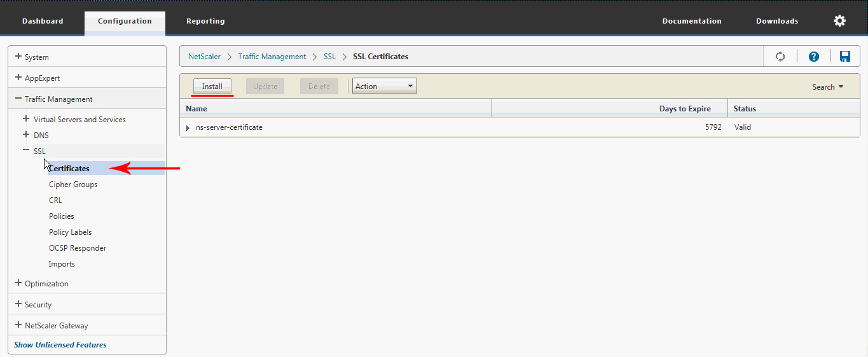The image size is (868, 357).
Task: Click Show Unlicensed Features link
Action: coord(60,345)
